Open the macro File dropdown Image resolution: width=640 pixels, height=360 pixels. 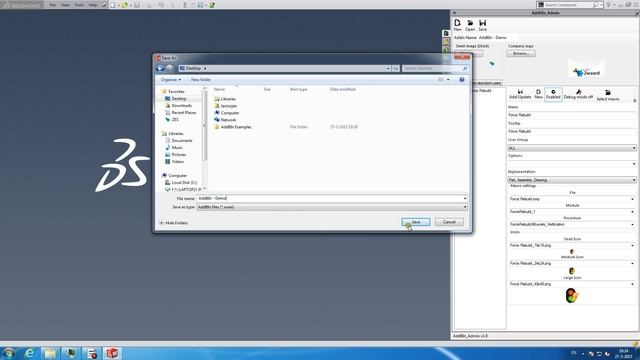click(571, 199)
